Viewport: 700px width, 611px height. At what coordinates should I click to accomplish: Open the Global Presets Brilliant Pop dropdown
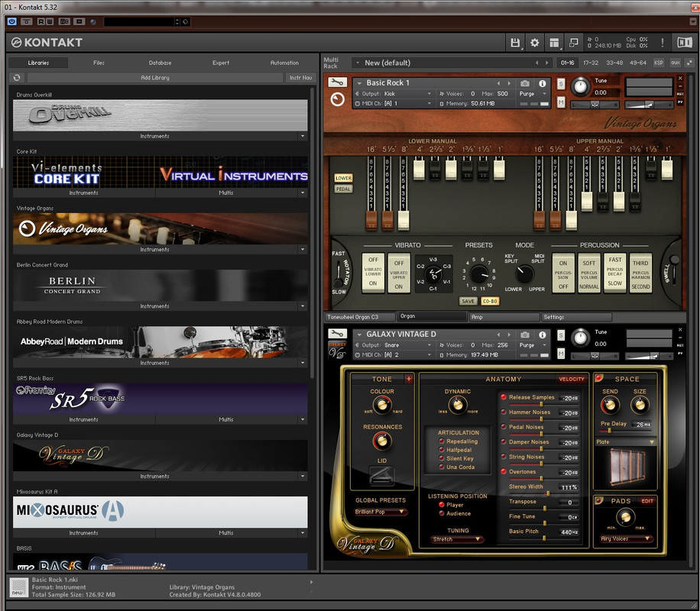(380, 512)
